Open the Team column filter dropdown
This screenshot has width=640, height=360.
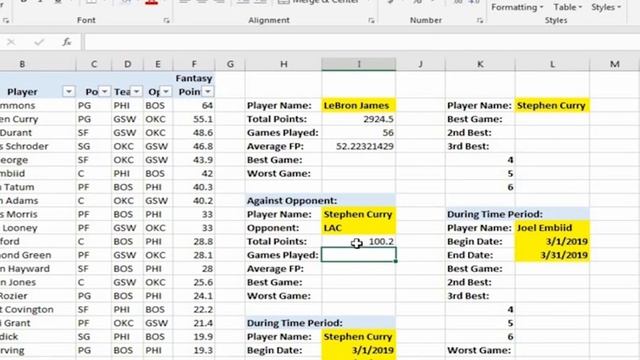coord(136,91)
